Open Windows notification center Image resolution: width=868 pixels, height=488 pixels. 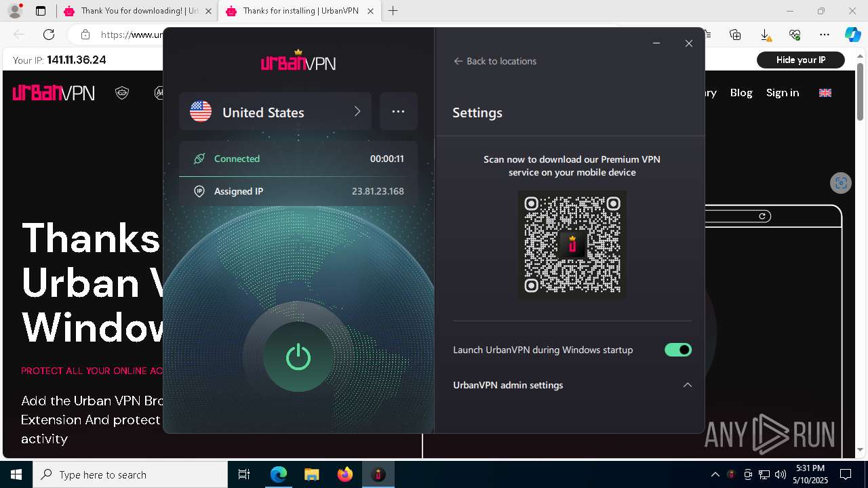pos(846,474)
